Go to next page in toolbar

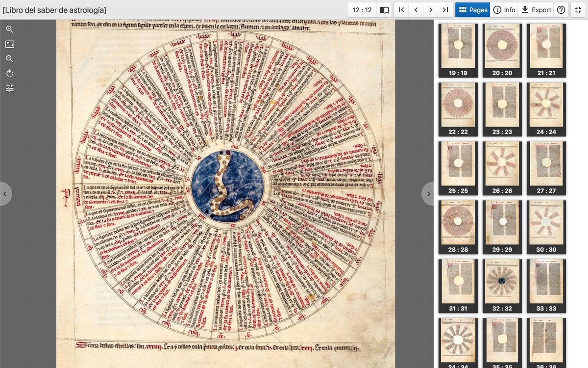pos(431,10)
